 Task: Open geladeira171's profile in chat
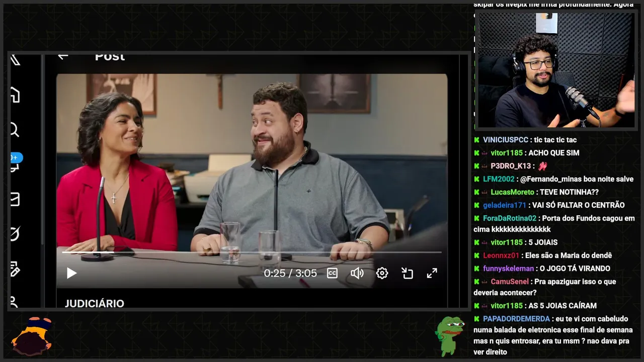[505, 205]
